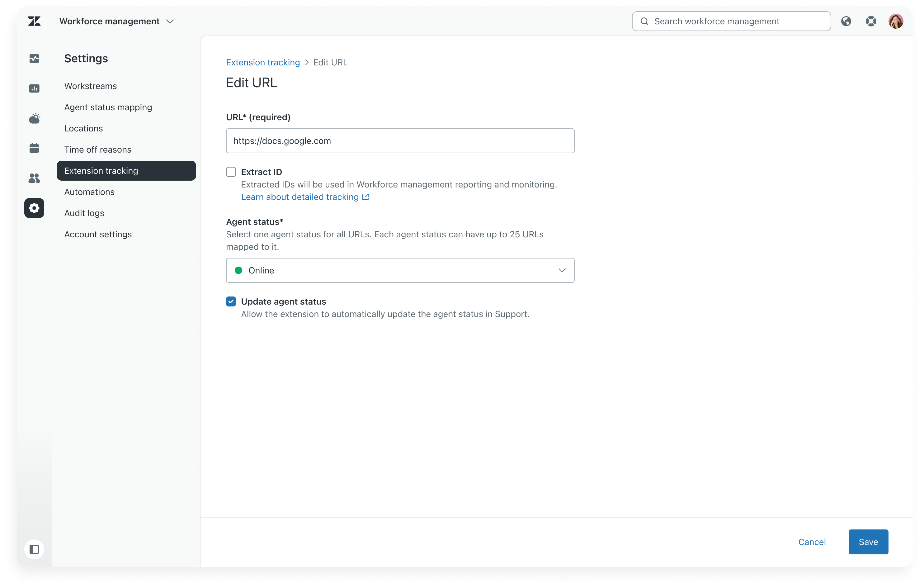
Task: Collapse the sidebar panel toggle icon
Action: [34, 550]
